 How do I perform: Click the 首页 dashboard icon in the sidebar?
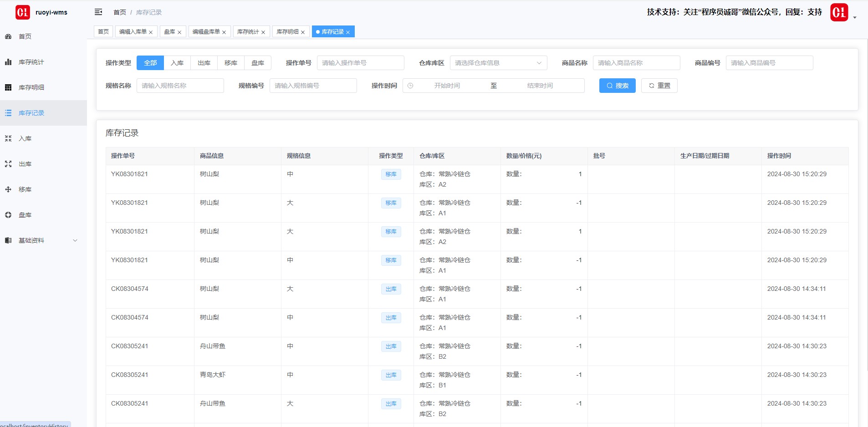tap(8, 36)
